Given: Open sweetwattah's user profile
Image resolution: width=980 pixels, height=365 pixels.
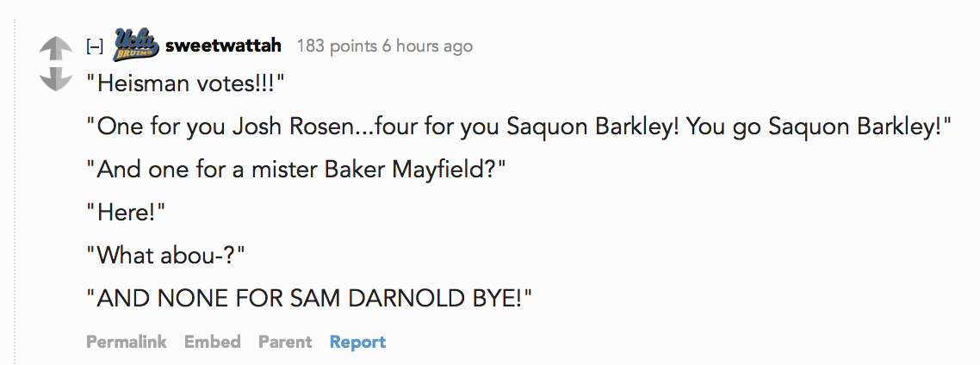Looking at the screenshot, I should pos(223,46).
